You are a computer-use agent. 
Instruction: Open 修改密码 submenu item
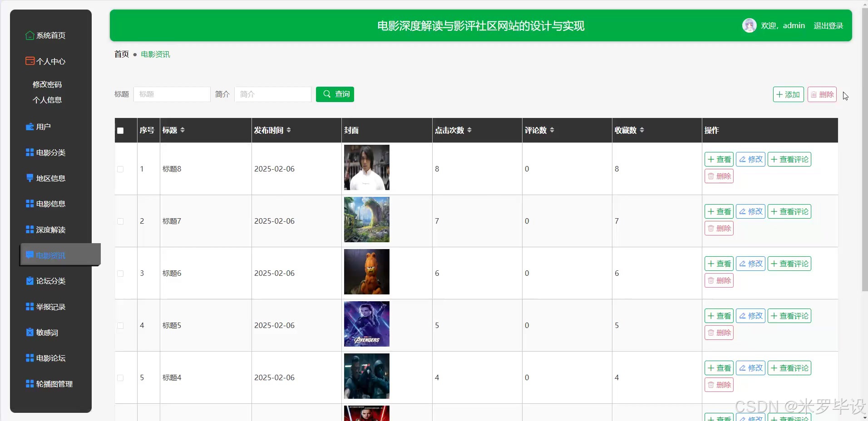coord(47,84)
